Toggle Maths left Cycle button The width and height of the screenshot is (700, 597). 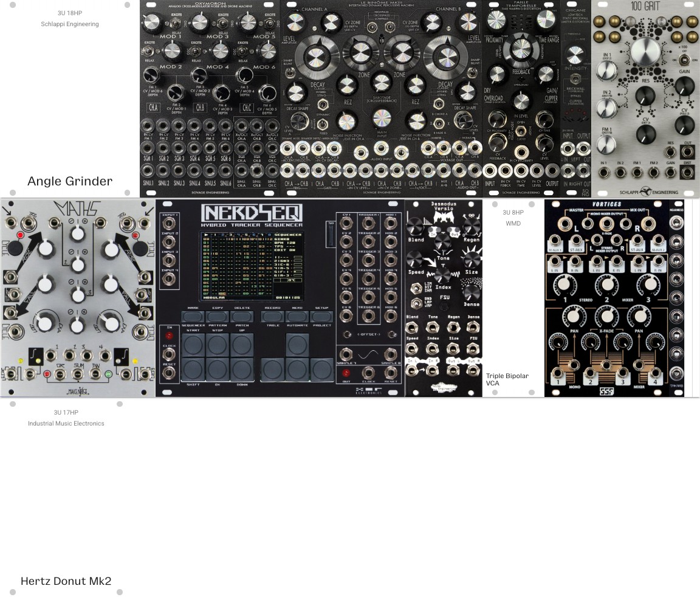pyautogui.click(x=15, y=247)
